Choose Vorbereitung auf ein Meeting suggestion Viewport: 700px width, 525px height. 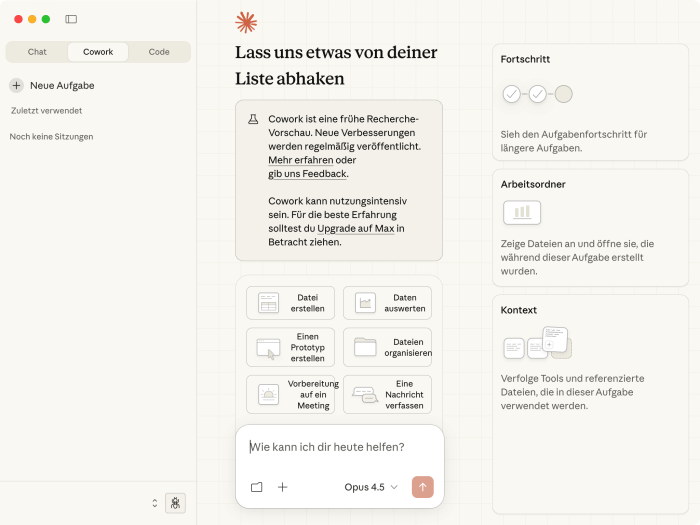290,395
